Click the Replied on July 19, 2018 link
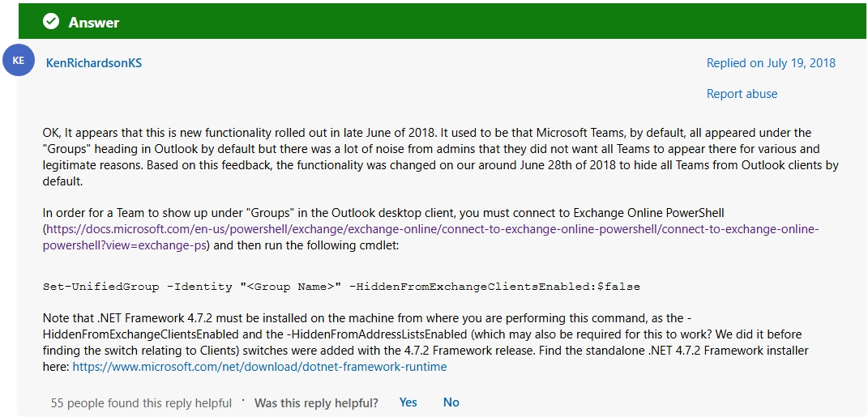 point(771,63)
